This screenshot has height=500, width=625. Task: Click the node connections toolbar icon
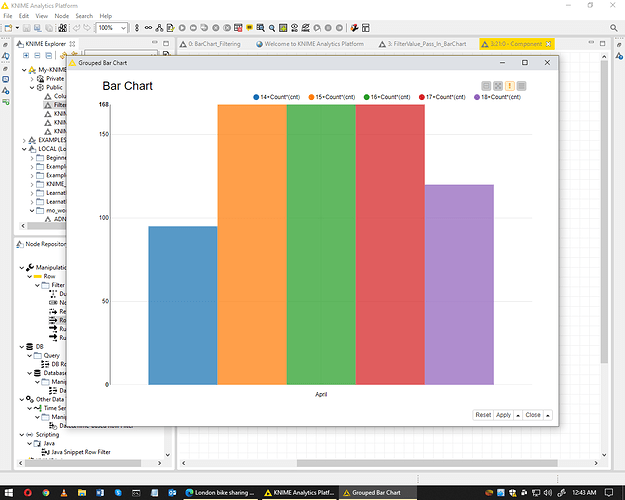tap(159, 28)
